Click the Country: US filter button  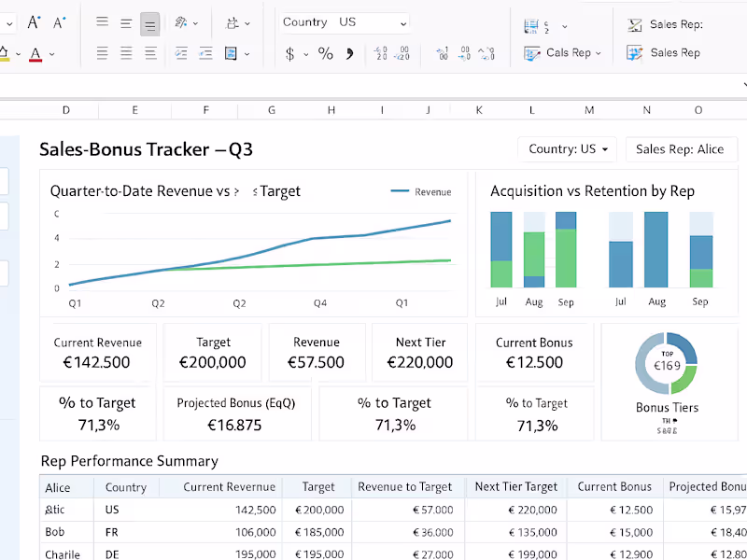tap(568, 148)
